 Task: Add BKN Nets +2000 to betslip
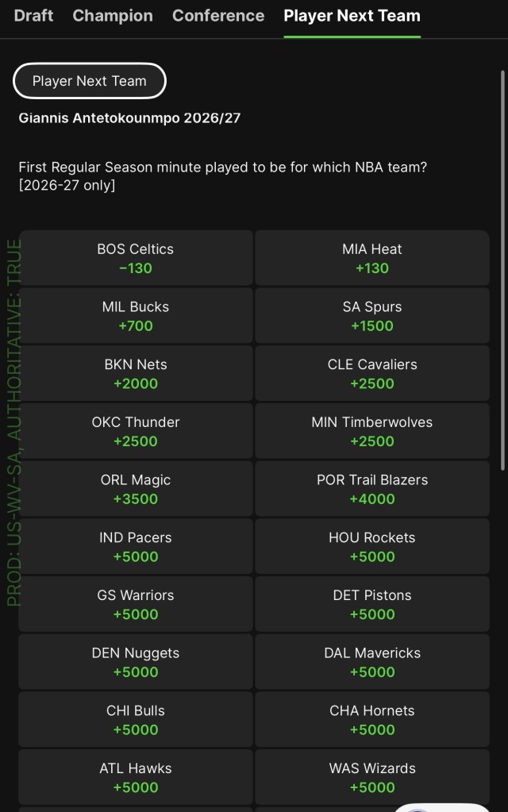pos(136,373)
